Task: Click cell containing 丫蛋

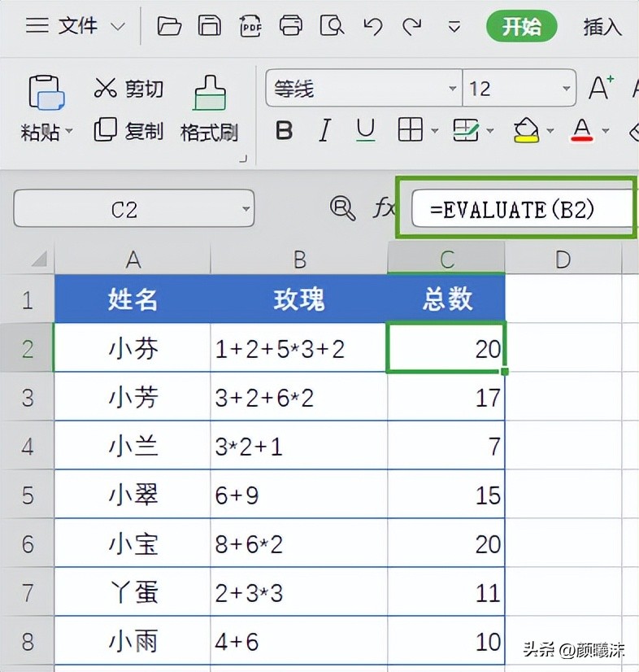Action: pyautogui.click(x=133, y=593)
